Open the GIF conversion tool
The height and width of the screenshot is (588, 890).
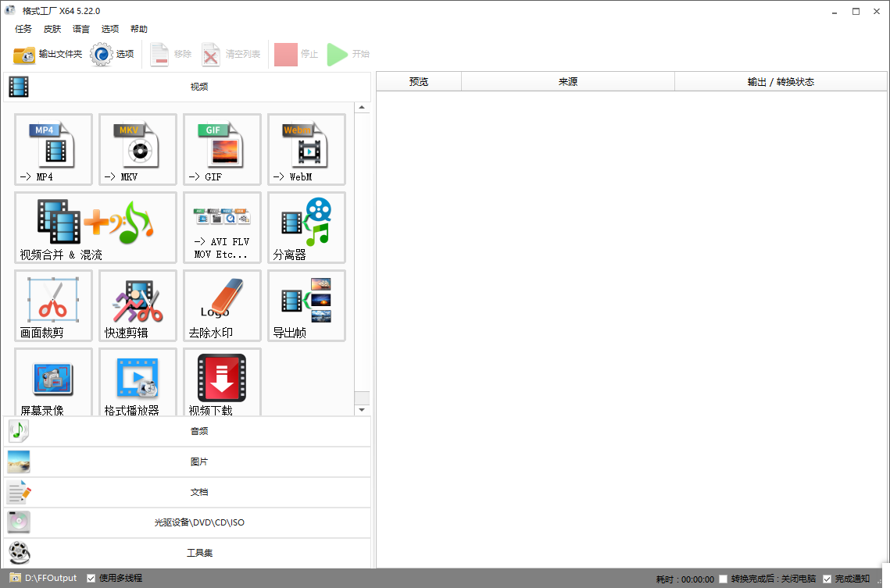221,150
